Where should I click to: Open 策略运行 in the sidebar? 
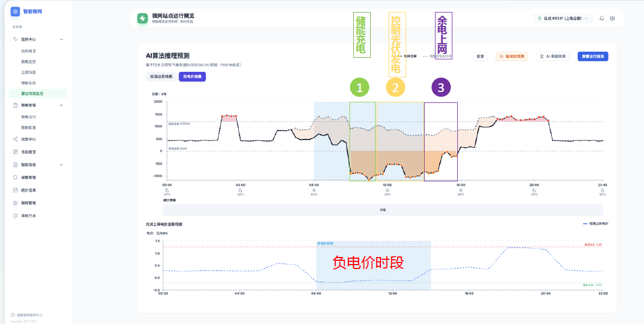coord(29,117)
